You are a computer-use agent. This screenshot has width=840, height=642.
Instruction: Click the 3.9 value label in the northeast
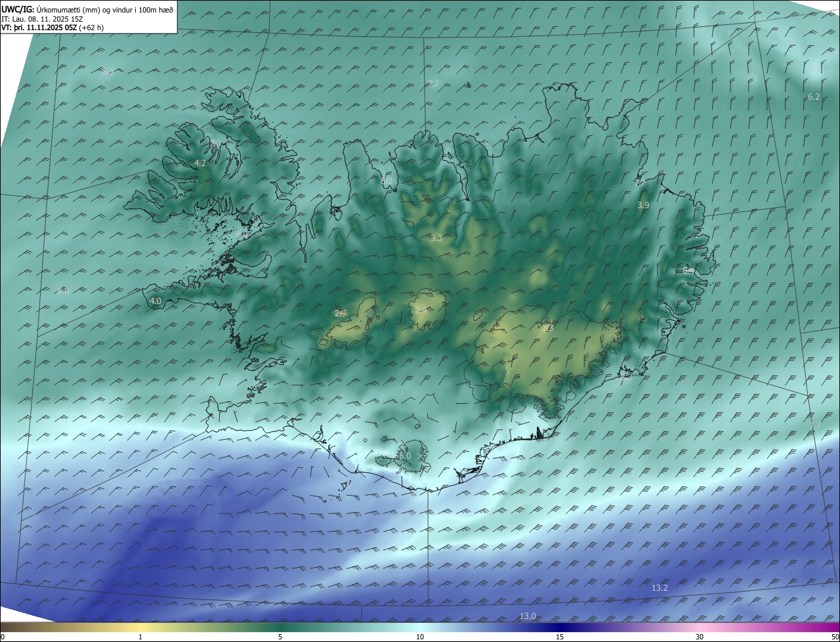[643, 205]
